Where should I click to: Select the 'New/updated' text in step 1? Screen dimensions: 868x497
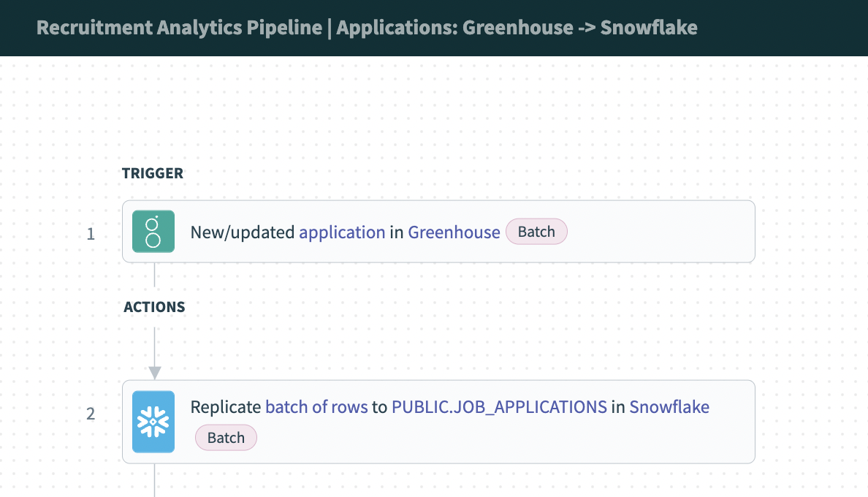coord(243,232)
